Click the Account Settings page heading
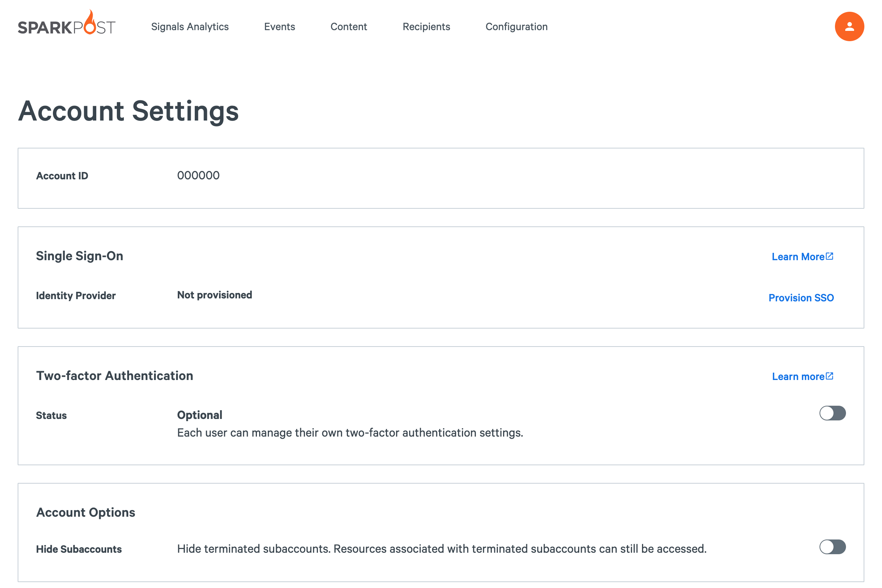 point(128,111)
